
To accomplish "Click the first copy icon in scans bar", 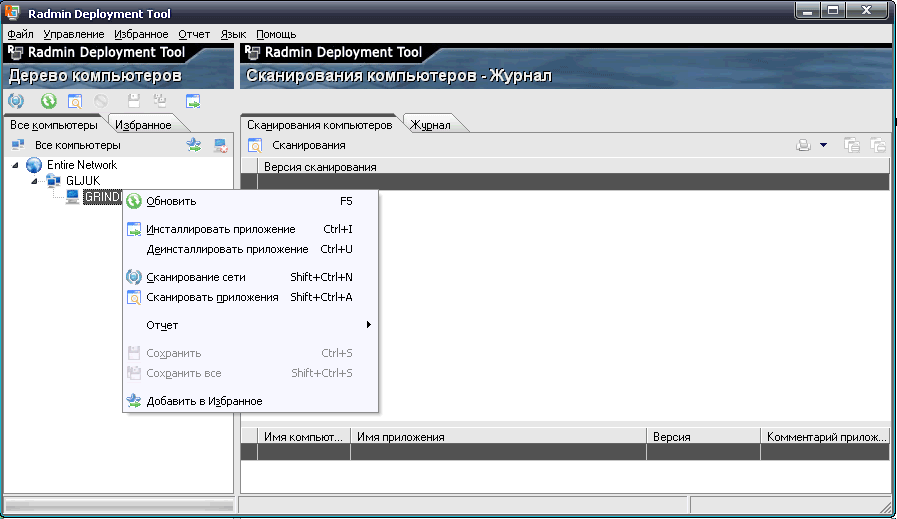I will [x=852, y=145].
